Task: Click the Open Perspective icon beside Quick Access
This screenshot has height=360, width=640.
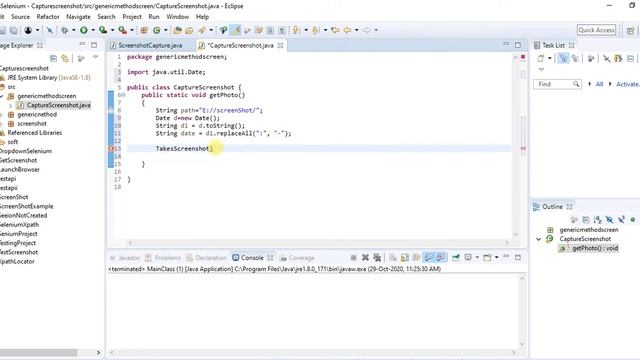Action: pyautogui.click(x=630, y=30)
